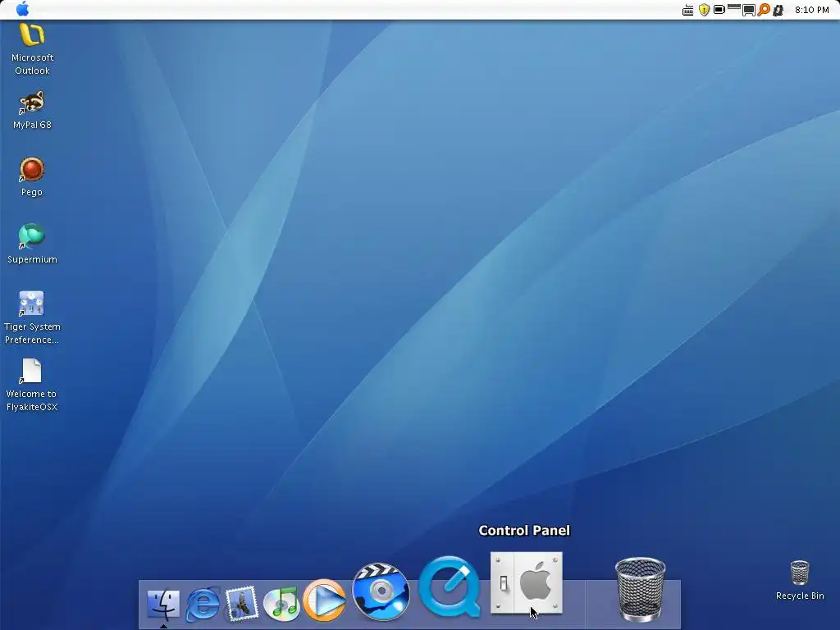Open the orange media player dock icon
Screen dimensions: 840x630
point(325,600)
